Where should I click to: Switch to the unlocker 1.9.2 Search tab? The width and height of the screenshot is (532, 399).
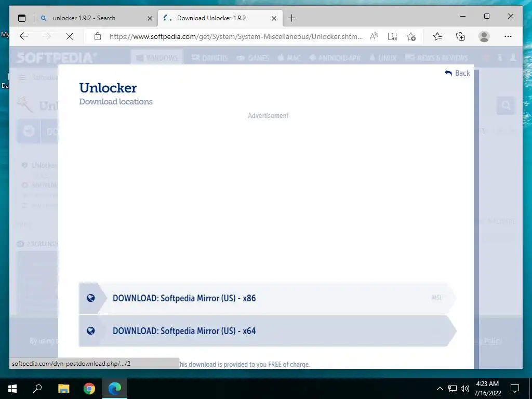[97, 18]
